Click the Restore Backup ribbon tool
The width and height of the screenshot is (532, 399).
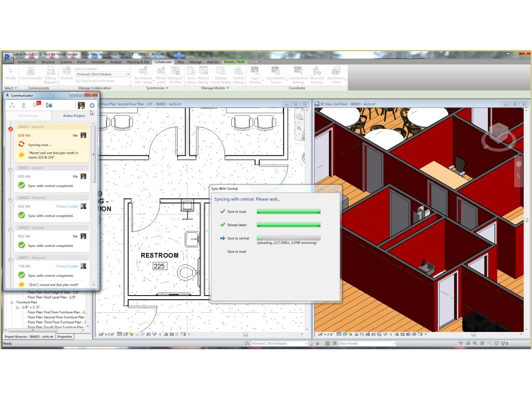pyautogui.click(x=204, y=75)
